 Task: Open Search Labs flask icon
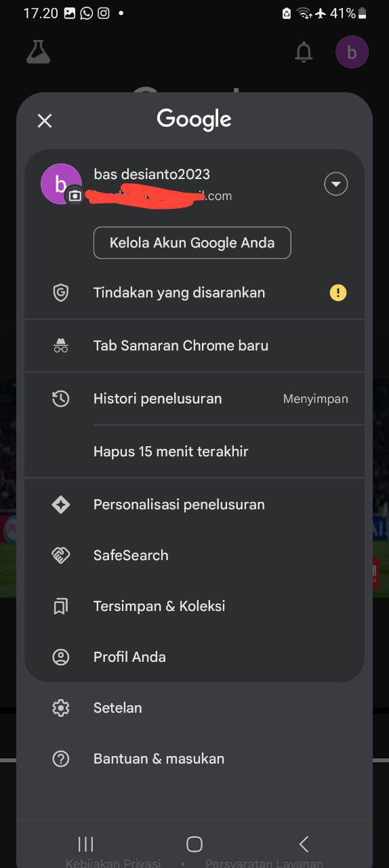coord(39,52)
